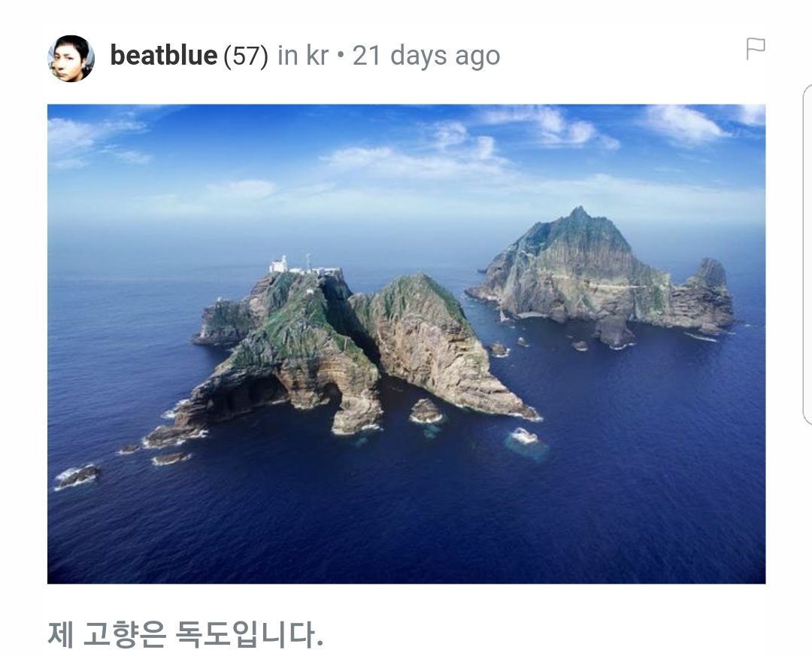Click the beatblue author name
The width and height of the screenshot is (812, 656).
coord(164,56)
